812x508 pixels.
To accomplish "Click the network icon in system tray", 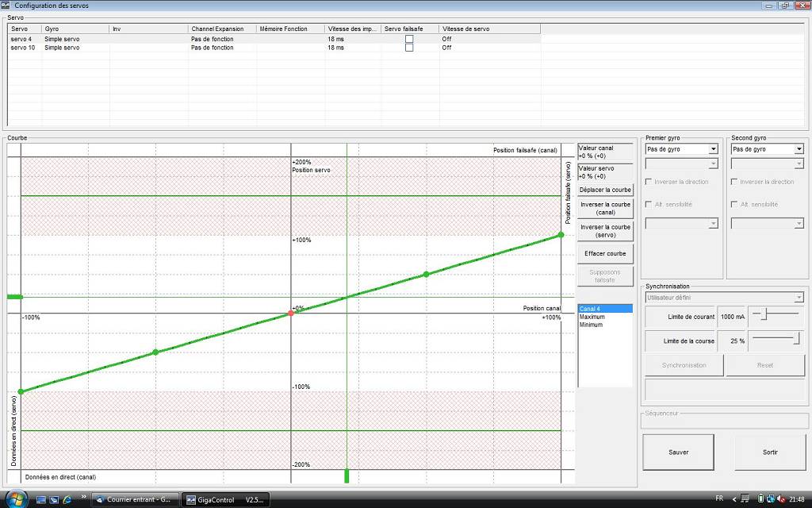I will (x=771, y=498).
